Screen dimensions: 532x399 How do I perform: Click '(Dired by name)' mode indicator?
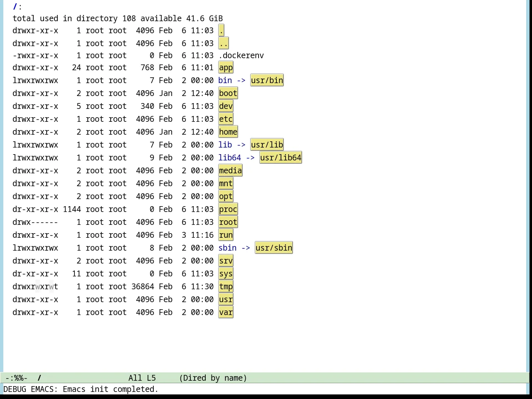click(213, 378)
